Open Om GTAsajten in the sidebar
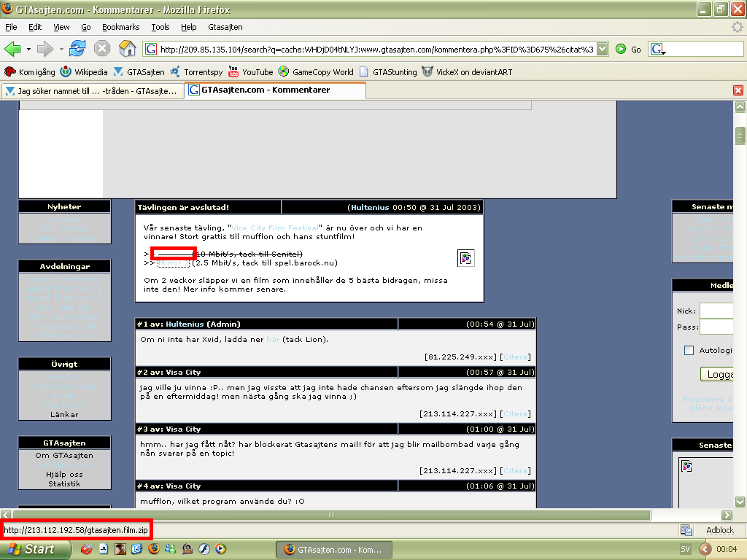Viewport: 747px width, 560px height. [x=64, y=456]
